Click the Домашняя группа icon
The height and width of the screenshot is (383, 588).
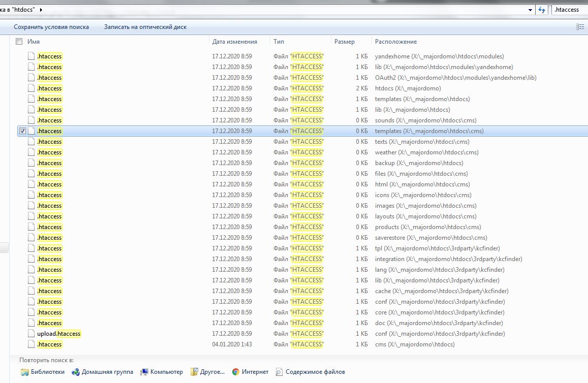click(76, 372)
